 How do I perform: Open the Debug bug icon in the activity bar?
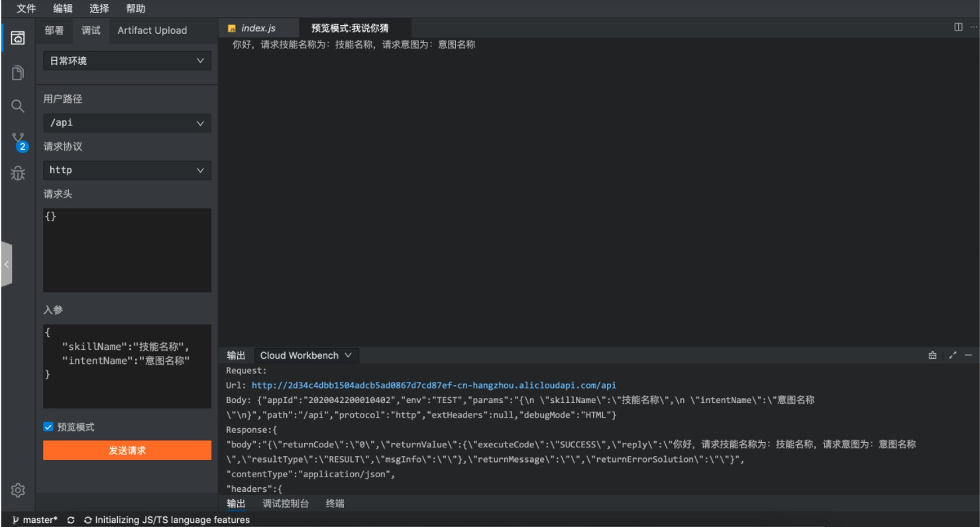(18, 174)
